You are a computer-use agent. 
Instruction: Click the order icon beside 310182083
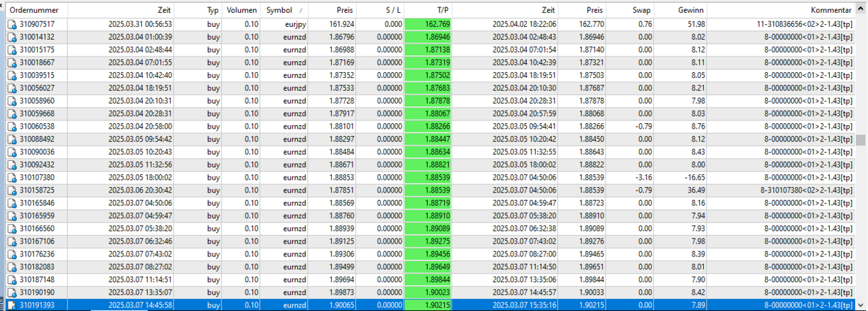pyautogui.click(x=11, y=267)
